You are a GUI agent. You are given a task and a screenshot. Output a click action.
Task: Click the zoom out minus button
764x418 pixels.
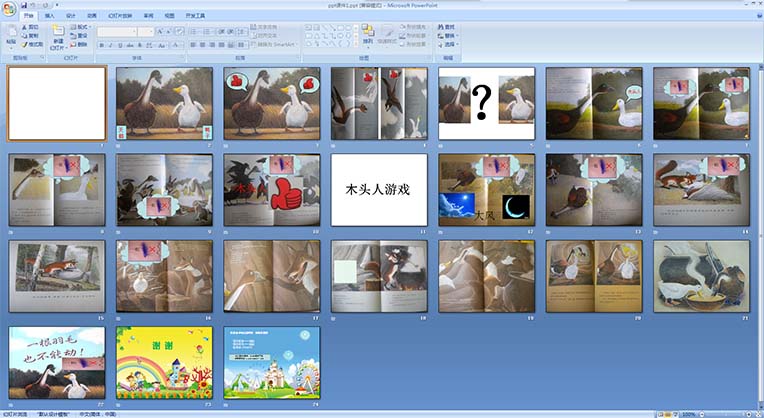click(702, 414)
